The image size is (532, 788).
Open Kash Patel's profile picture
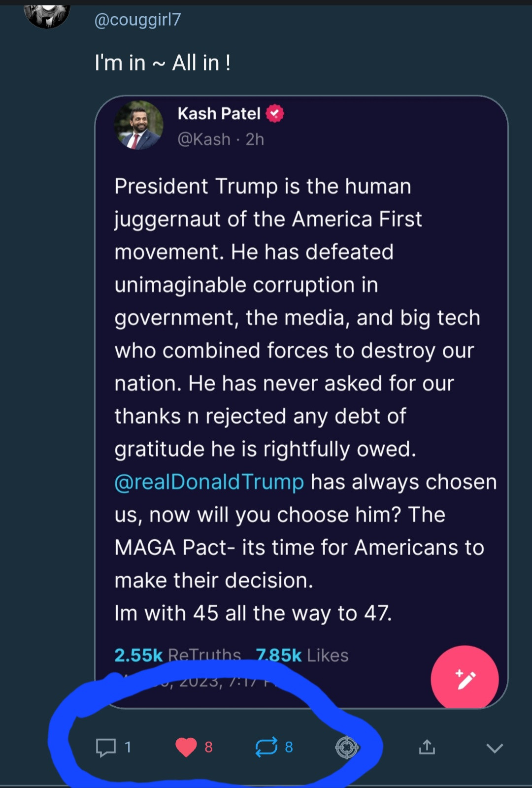[x=138, y=126]
